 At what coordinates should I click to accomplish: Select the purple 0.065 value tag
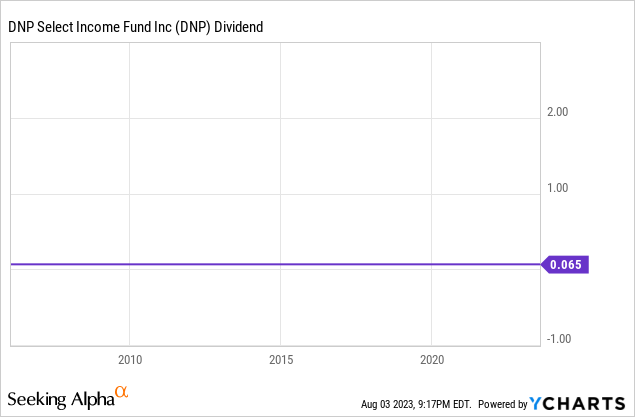(x=566, y=265)
